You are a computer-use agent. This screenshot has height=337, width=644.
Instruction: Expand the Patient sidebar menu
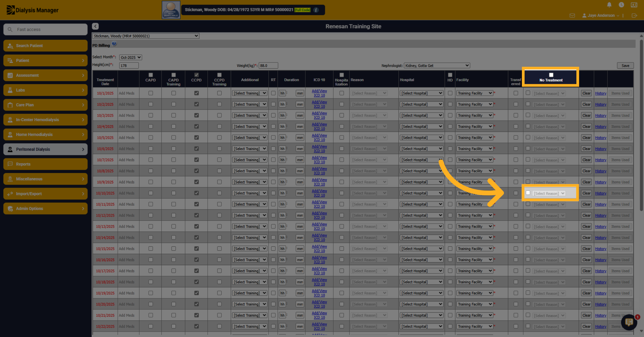coord(45,60)
